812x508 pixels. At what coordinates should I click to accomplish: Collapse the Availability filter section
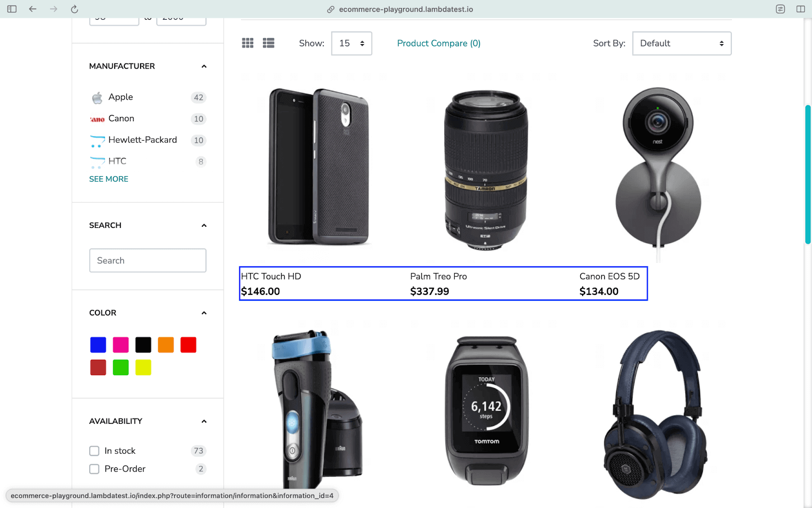(x=204, y=421)
